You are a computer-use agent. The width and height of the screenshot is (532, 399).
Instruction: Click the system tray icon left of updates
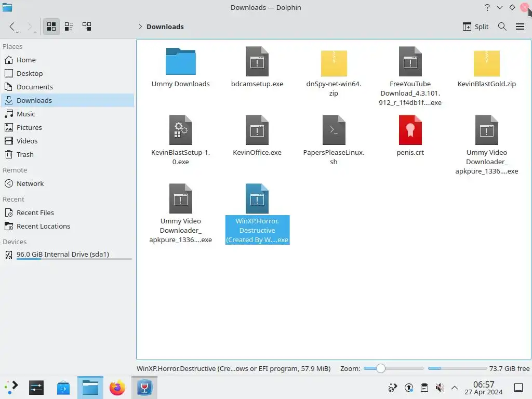click(x=393, y=388)
